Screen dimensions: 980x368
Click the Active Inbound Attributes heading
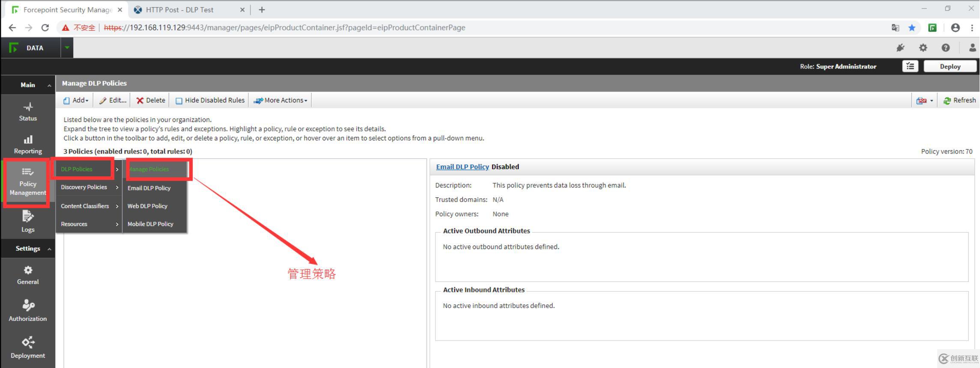tap(484, 290)
